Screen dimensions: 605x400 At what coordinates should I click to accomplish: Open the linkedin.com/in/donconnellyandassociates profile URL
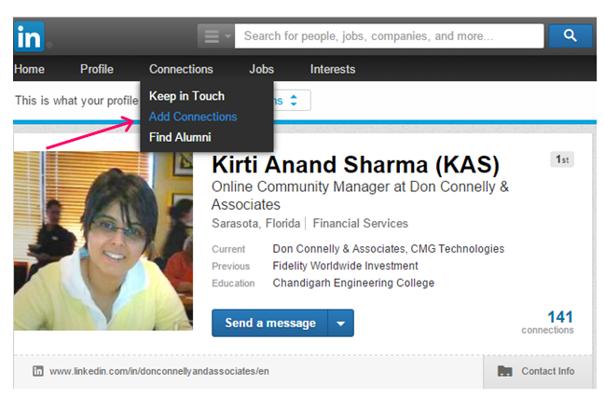(x=160, y=371)
